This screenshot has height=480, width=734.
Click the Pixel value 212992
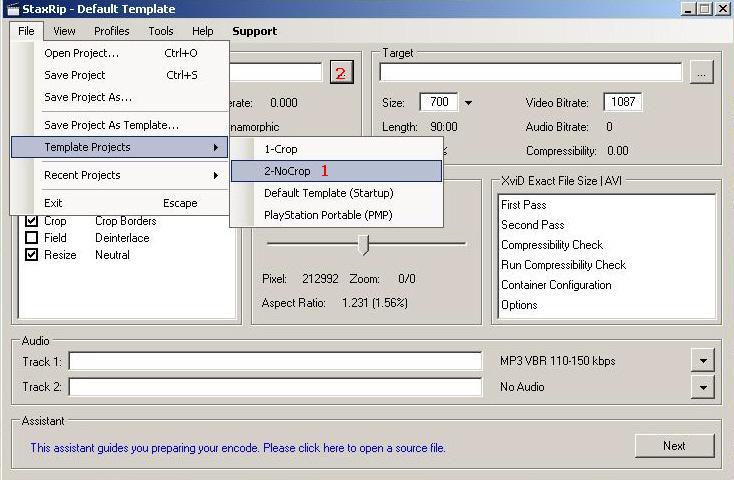click(x=320, y=279)
